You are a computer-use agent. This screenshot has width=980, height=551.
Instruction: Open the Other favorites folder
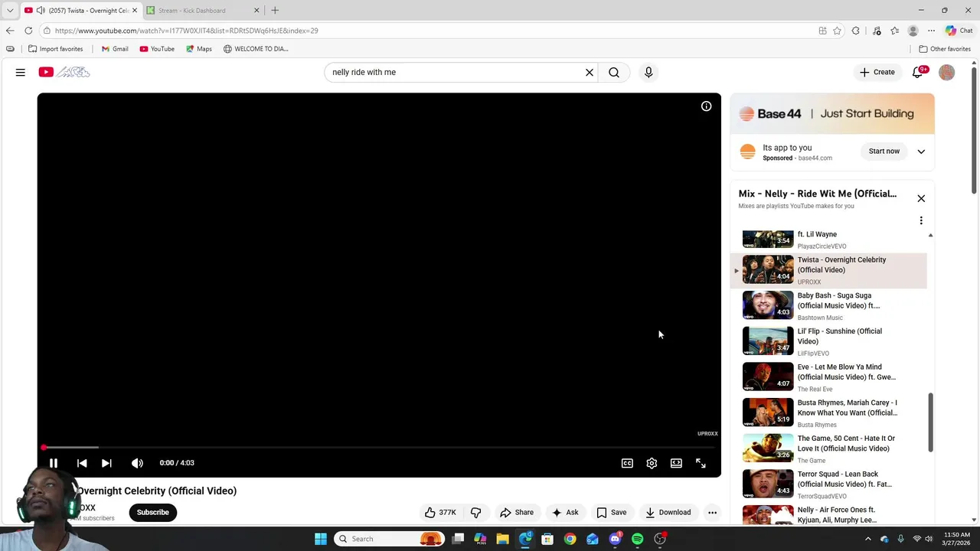pos(945,49)
